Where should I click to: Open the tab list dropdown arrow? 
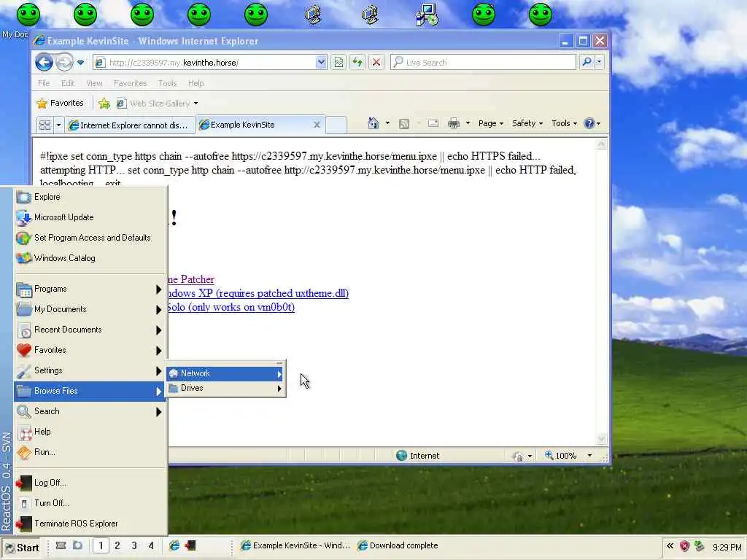[x=58, y=125]
